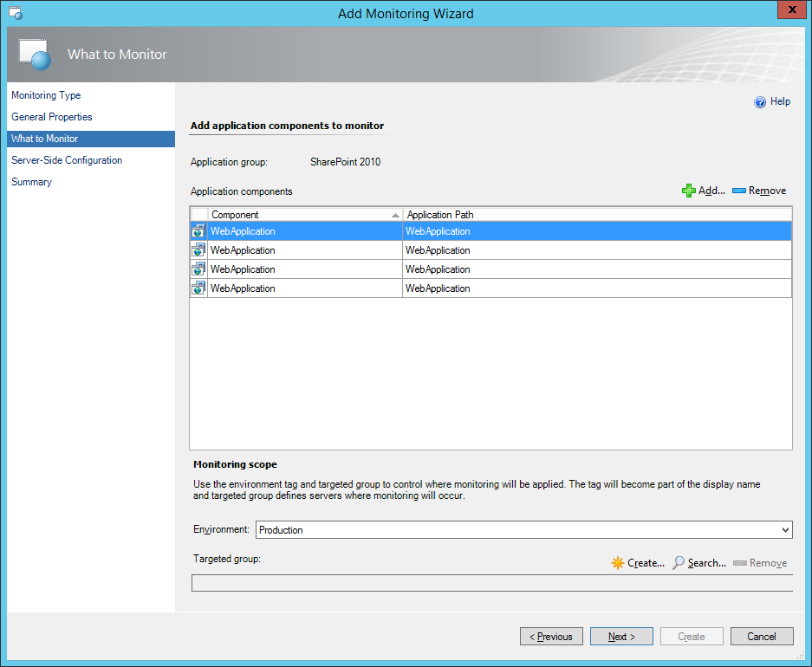Click the third WebApplication row icon

[198, 269]
